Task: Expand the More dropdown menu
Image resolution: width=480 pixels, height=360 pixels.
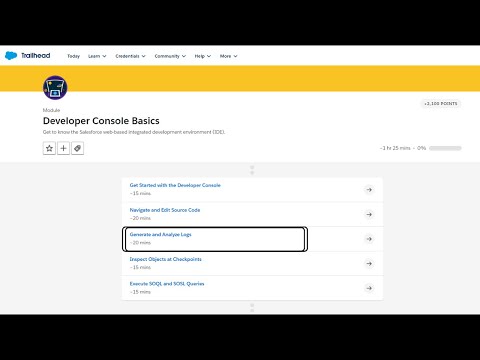Action: point(228,56)
